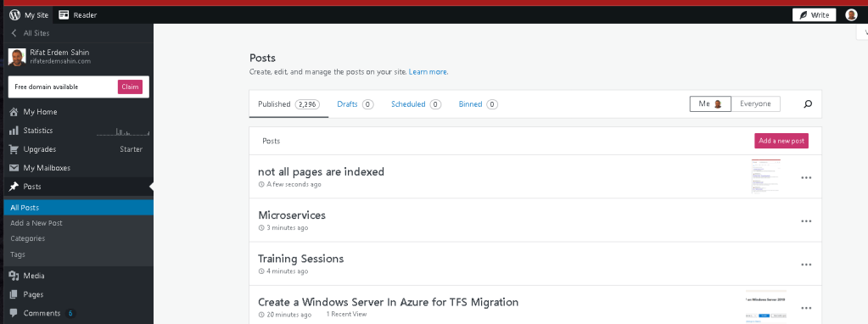This screenshot has width=868, height=324.
Task: Switch to the Scheduled tab
Action: (x=416, y=104)
